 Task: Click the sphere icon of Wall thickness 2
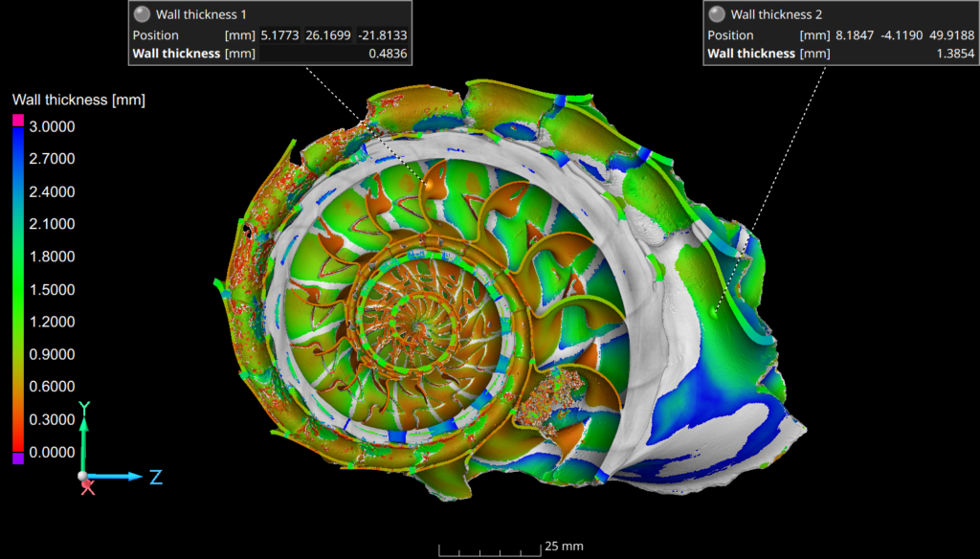coord(717,14)
